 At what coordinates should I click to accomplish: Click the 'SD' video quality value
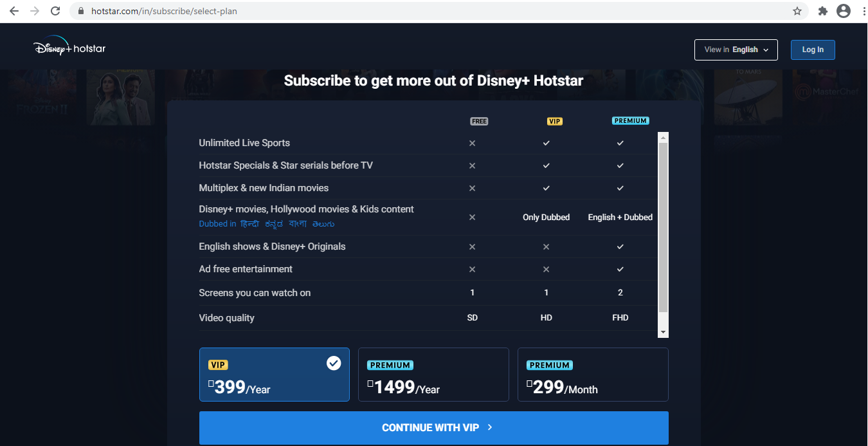click(x=473, y=318)
